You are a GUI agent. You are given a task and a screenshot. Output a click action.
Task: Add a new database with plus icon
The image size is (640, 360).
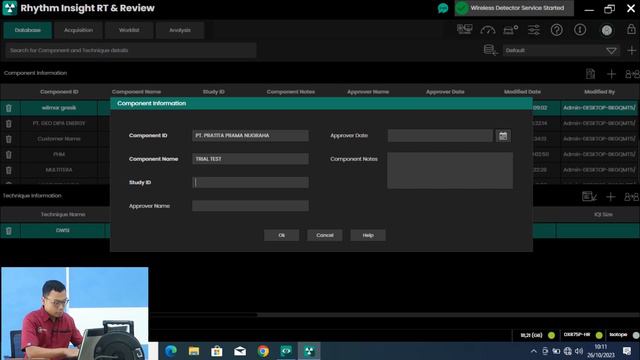(631, 50)
